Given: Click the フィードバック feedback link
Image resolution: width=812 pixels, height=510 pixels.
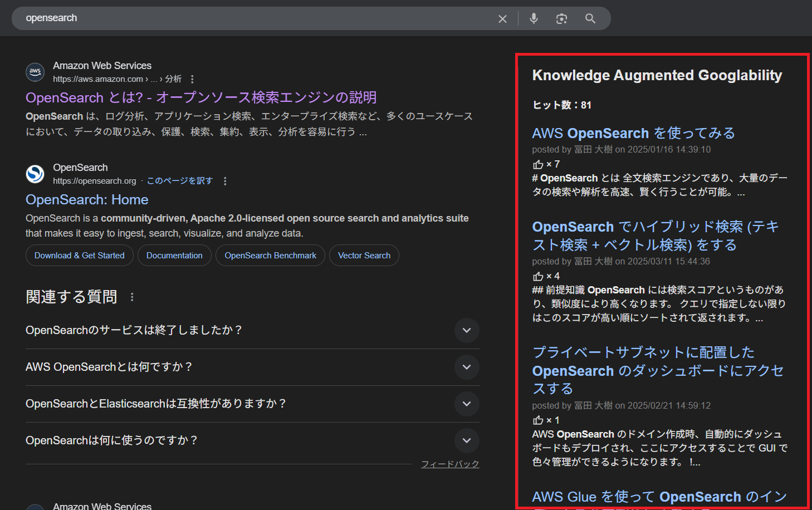Looking at the screenshot, I should click(x=450, y=464).
